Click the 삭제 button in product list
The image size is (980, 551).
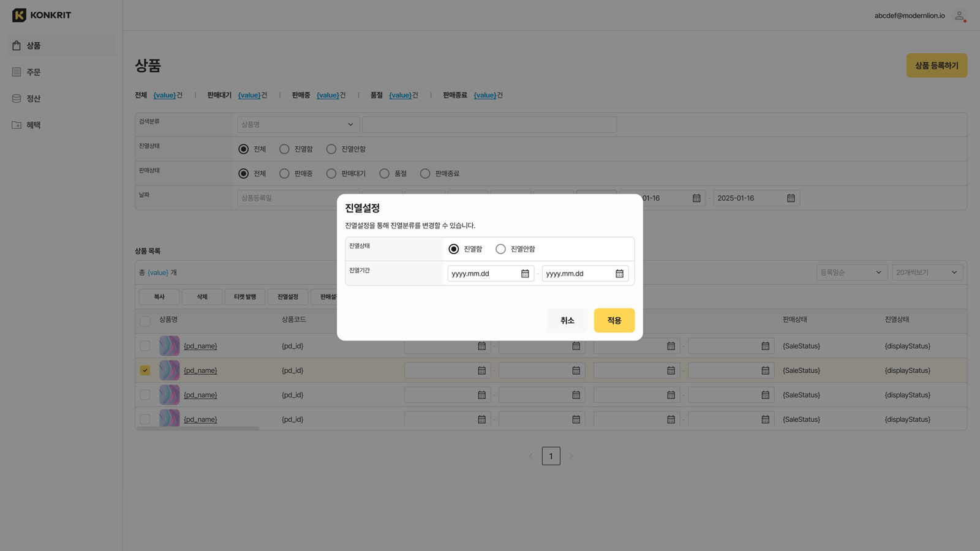202,297
